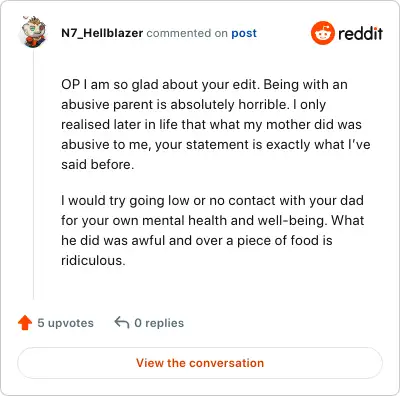Open the N7_Hellblazer username profile
Viewport: 400px width, 396px height.
[102, 33]
